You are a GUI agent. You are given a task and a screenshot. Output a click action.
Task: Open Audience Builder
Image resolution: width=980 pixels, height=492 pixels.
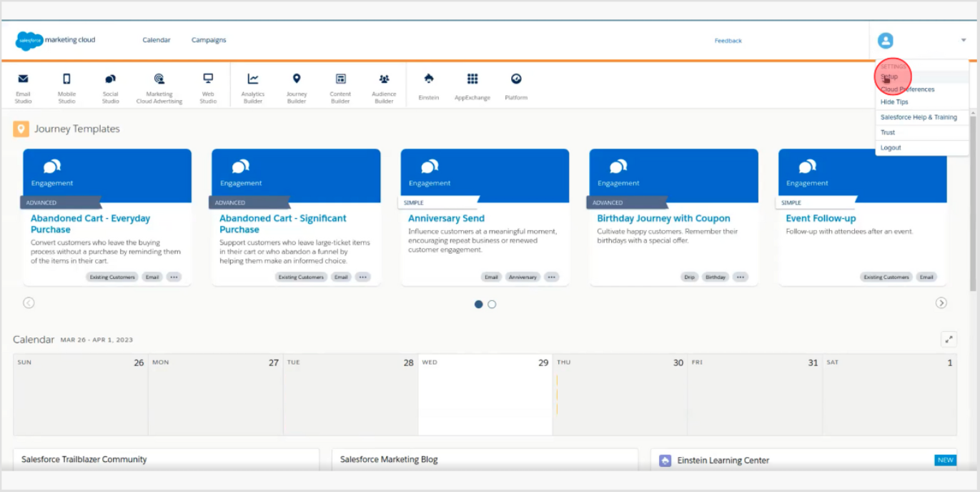tap(384, 86)
